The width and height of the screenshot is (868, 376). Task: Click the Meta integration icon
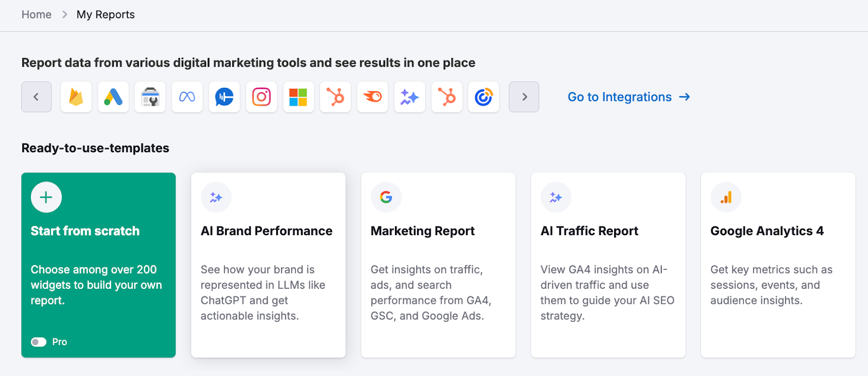[x=187, y=97]
